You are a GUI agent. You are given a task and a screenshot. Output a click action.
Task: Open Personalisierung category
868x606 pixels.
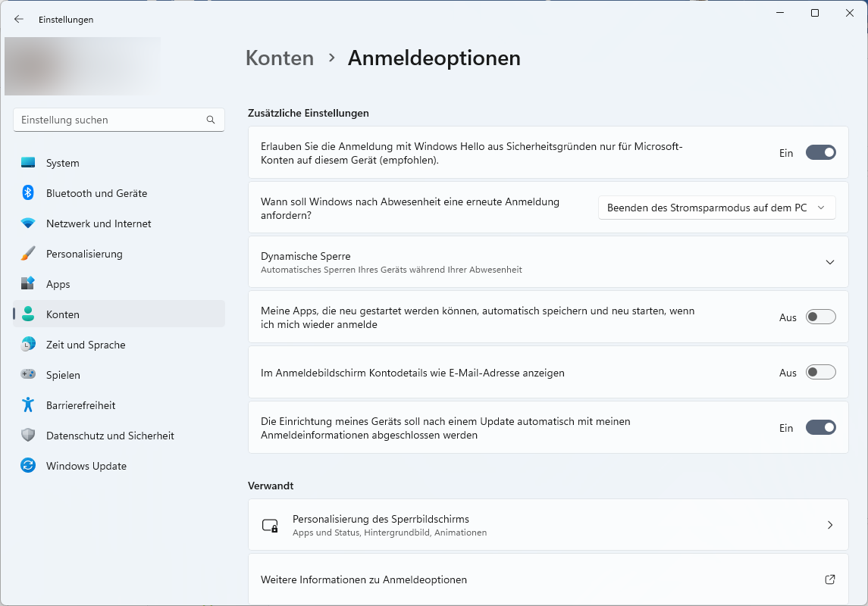click(x=119, y=254)
